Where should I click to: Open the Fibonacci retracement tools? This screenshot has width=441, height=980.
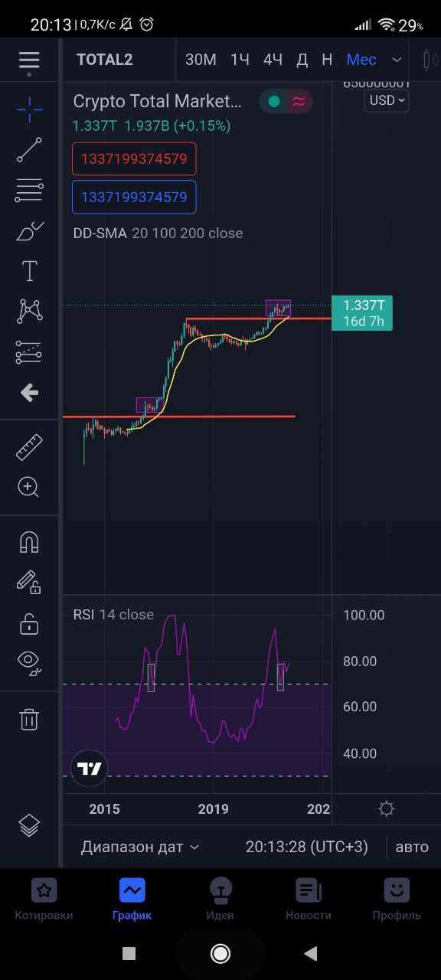29,191
